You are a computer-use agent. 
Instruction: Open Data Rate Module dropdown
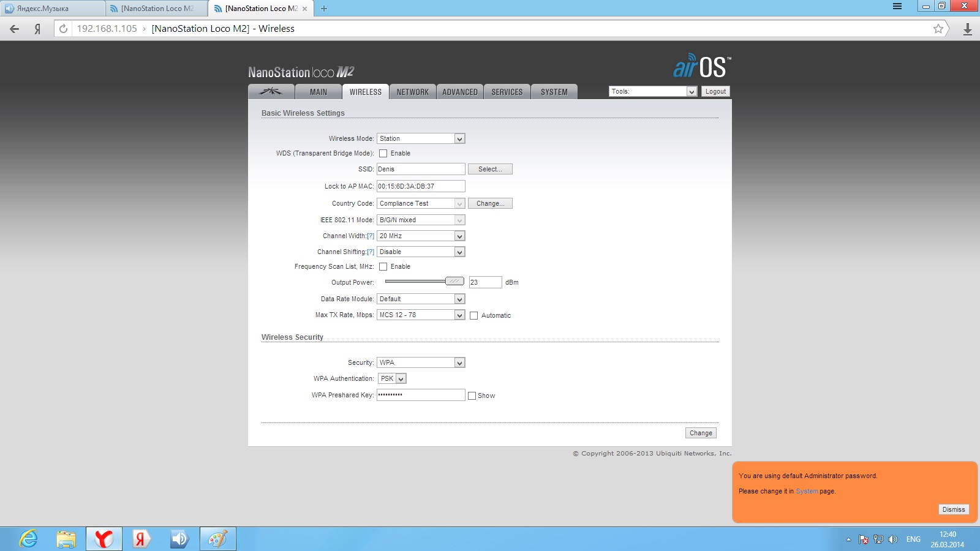click(421, 299)
